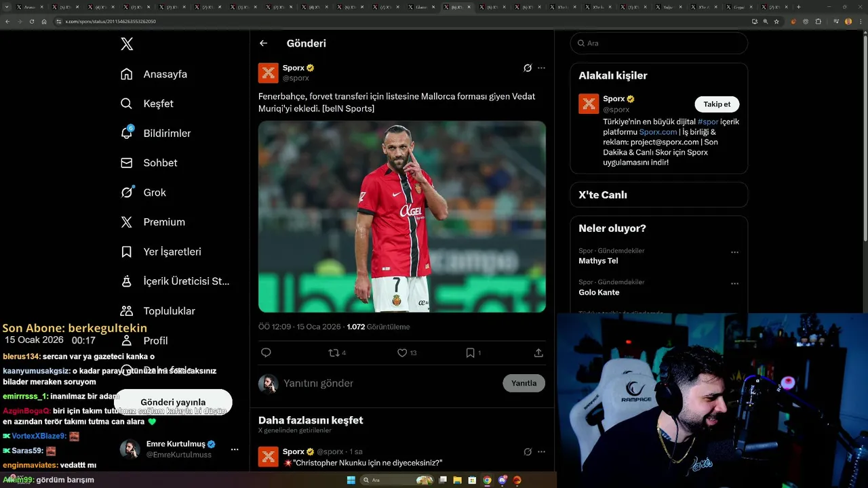Image resolution: width=868 pixels, height=488 pixels.
Task: Click the address bar URL x.com/sporx
Action: [111, 22]
